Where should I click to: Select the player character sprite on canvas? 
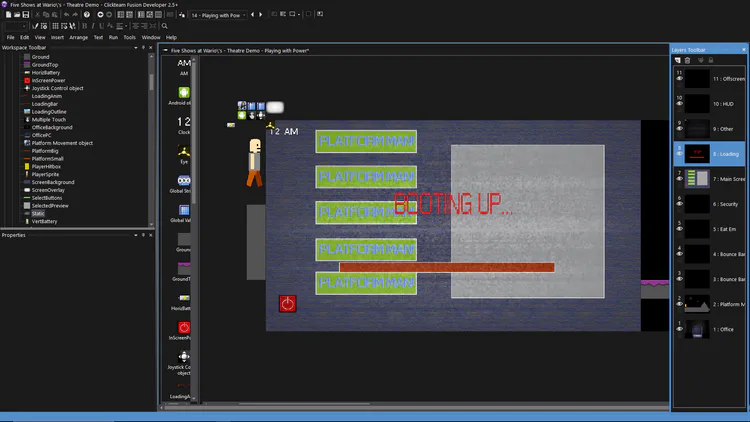pos(254,163)
